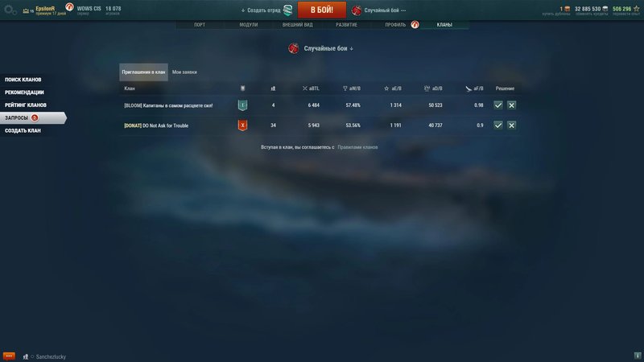Expand the Создать отряд dropdown
This screenshot has height=362, width=644.
click(260, 10)
